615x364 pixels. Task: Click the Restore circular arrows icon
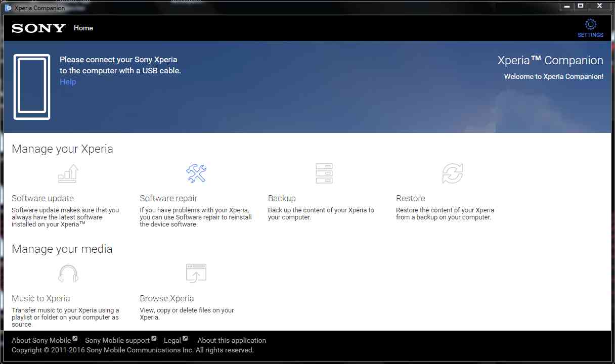(452, 173)
